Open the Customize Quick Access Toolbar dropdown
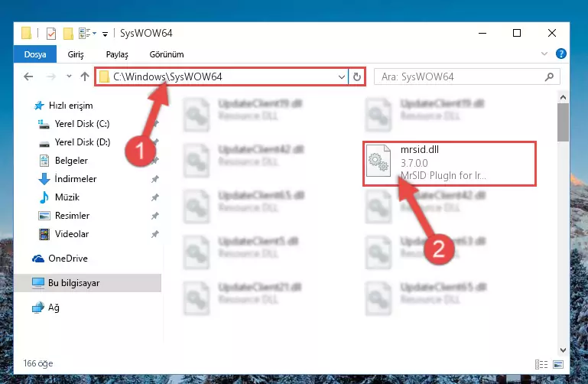The width and height of the screenshot is (588, 384). [x=105, y=34]
